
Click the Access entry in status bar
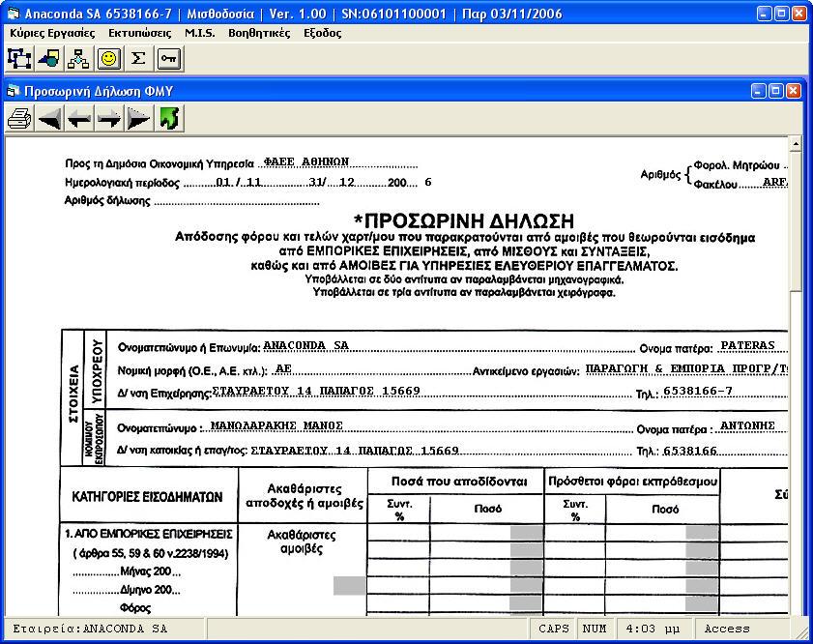pos(727,629)
